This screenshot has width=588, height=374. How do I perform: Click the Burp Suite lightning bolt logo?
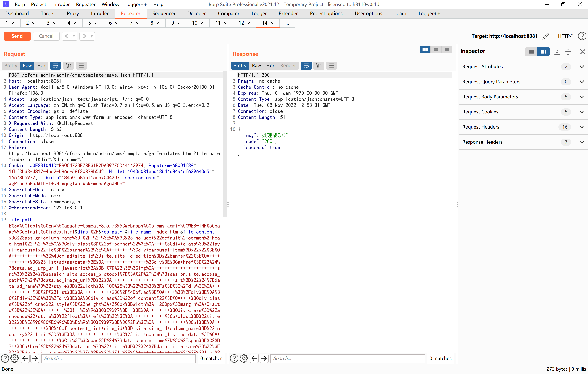(x=5, y=4)
